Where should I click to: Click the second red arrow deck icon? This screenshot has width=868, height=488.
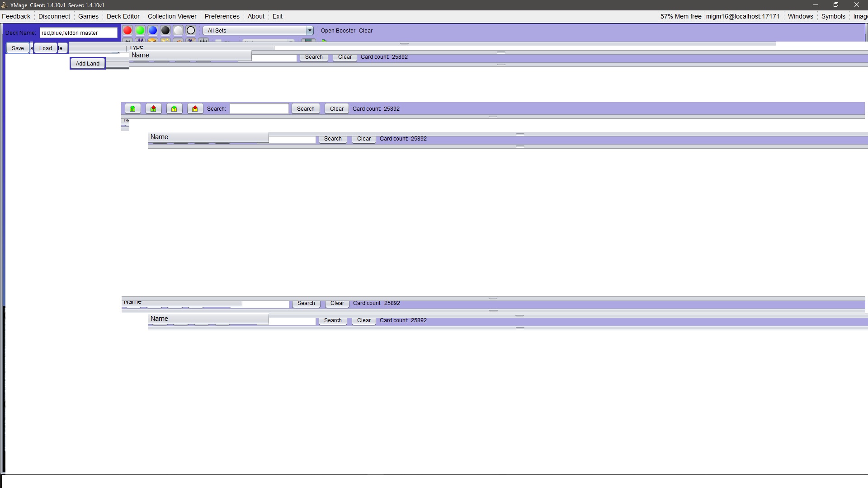(195, 109)
